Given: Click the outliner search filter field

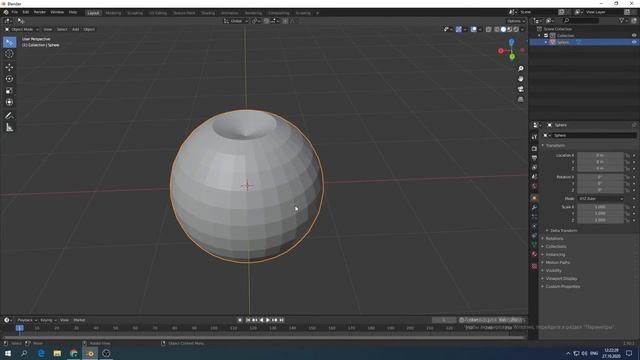Looking at the screenshot, I should (580, 20).
